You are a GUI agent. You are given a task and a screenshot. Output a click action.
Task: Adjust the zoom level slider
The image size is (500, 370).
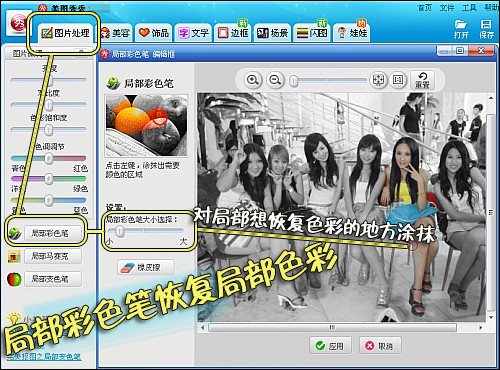point(328,81)
